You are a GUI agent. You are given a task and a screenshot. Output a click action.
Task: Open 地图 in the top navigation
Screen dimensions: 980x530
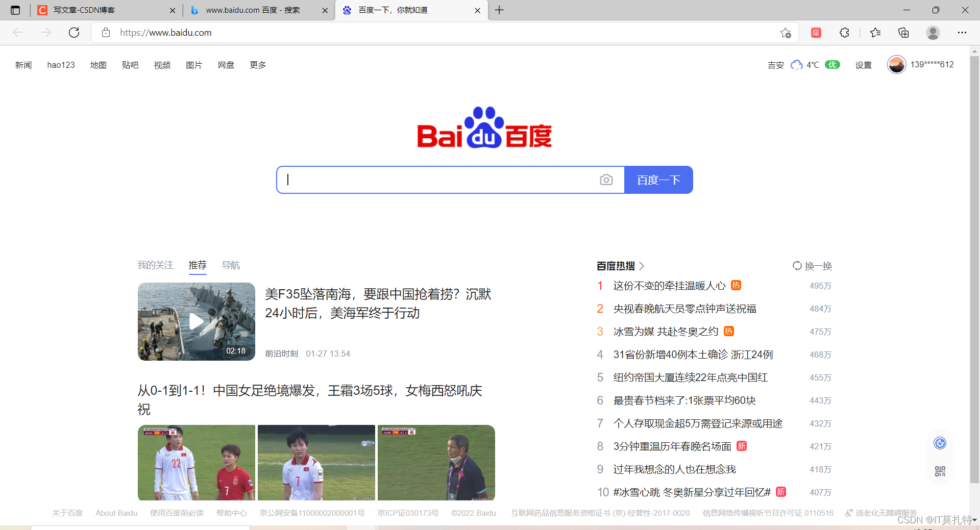coord(98,65)
